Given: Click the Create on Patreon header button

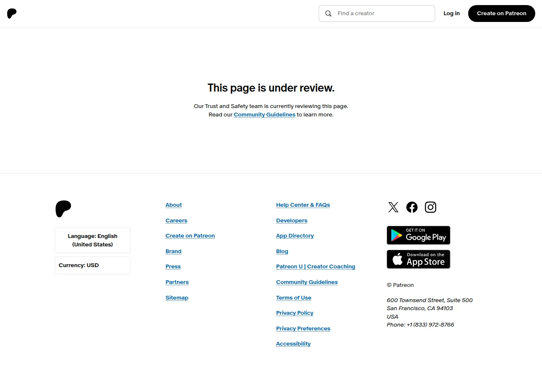Looking at the screenshot, I should coord(501,14).
